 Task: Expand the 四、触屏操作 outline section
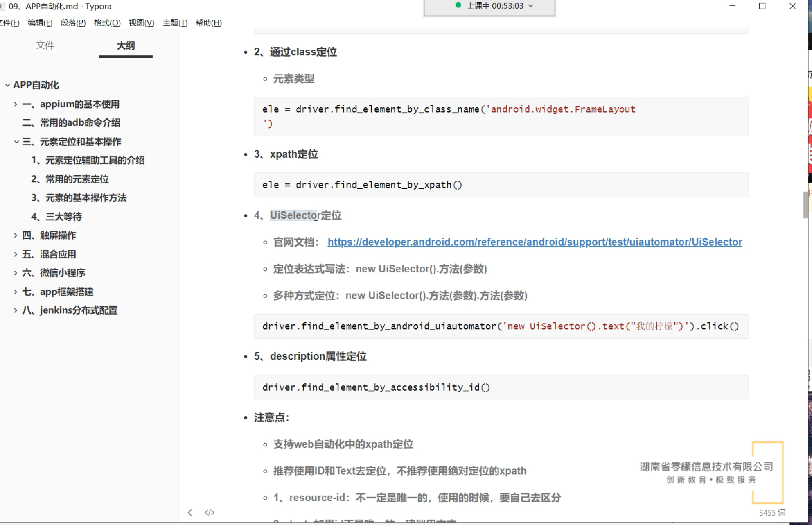click(x=16, y=235)
